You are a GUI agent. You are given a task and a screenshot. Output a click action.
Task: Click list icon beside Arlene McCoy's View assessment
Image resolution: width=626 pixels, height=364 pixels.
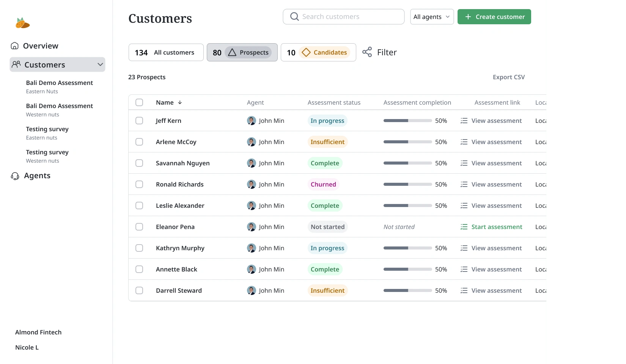point(464,142)
